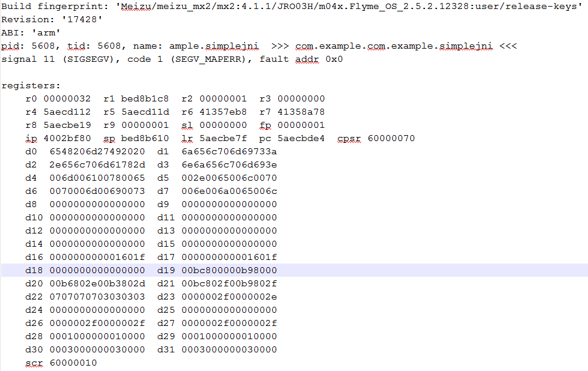Click r8 value 5aecbe19

tap(67, 125)
